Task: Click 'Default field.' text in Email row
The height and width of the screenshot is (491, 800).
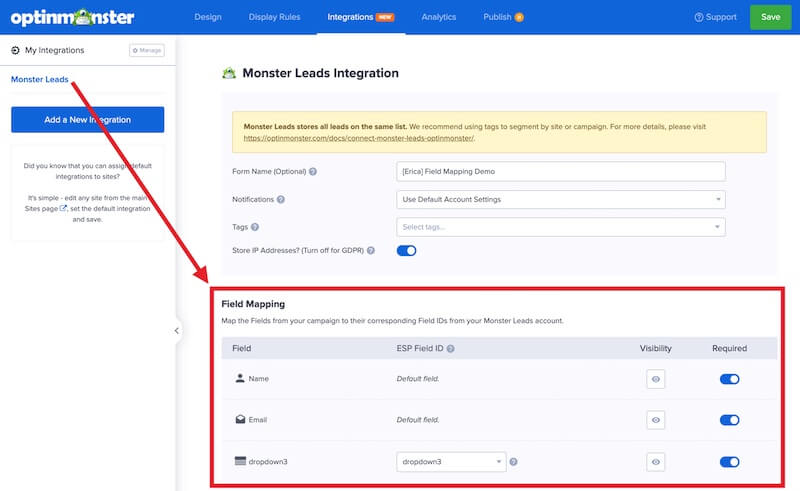Action: tap(418, 420)
